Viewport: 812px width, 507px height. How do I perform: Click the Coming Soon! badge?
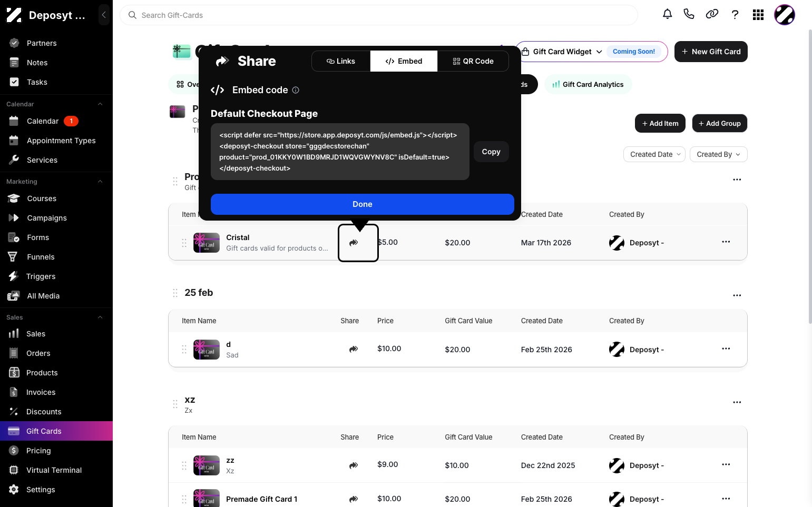[x=634, y=52]
